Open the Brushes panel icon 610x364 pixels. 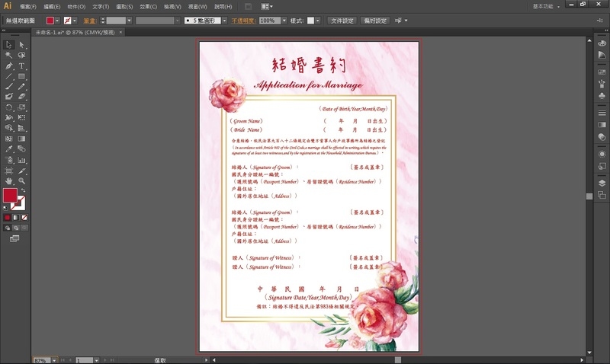(602, 84)
